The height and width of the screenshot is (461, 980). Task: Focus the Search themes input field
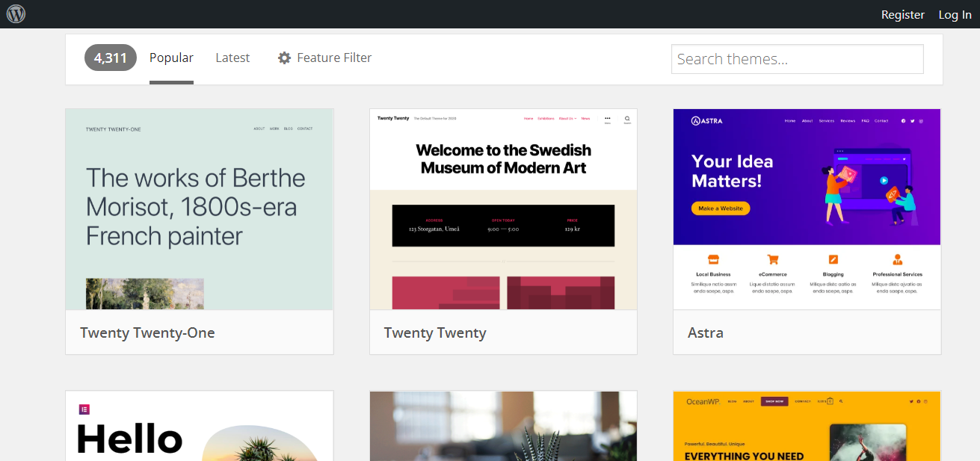(x=798, y=59)
